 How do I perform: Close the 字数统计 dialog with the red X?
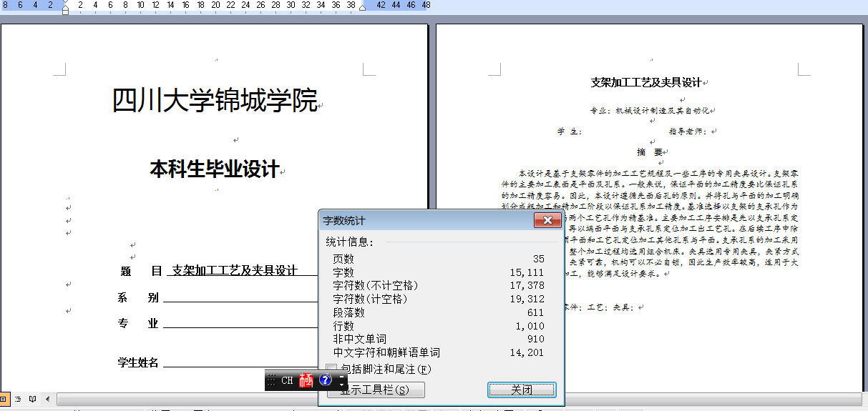point(547,220)
